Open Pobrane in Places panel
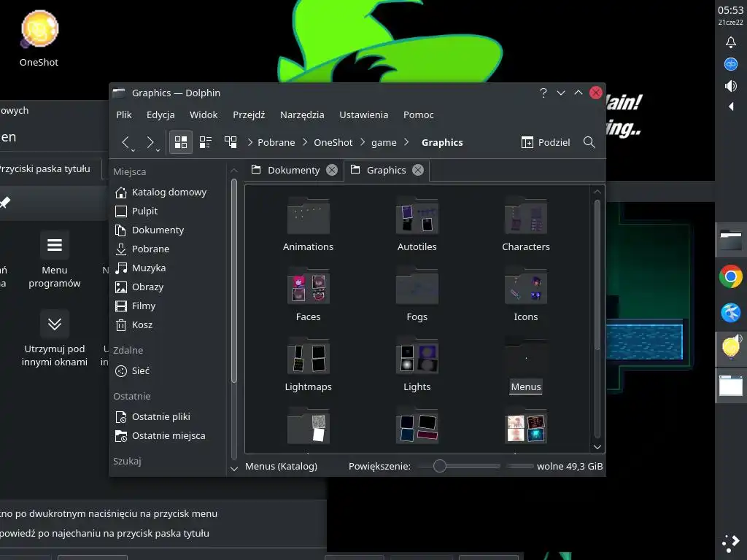The width and height of the screenshot is (747, 560). click(142, 249)
